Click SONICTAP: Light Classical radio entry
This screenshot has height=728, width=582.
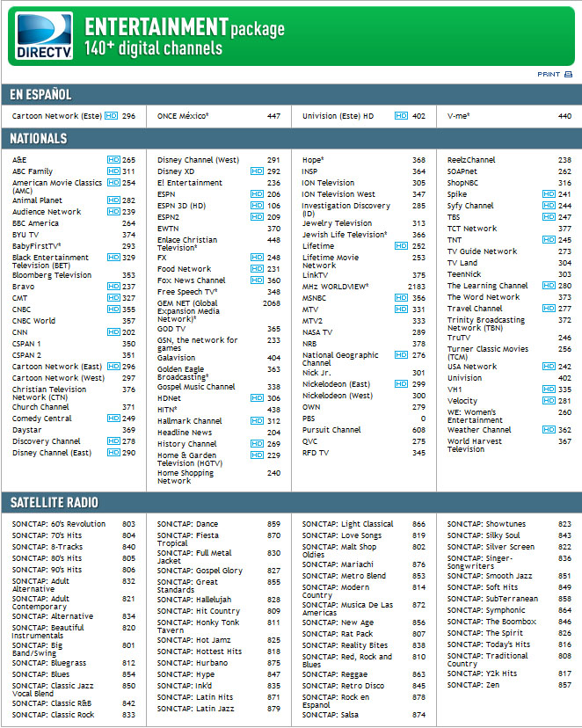pyautogui.click(x=364, y=524)
